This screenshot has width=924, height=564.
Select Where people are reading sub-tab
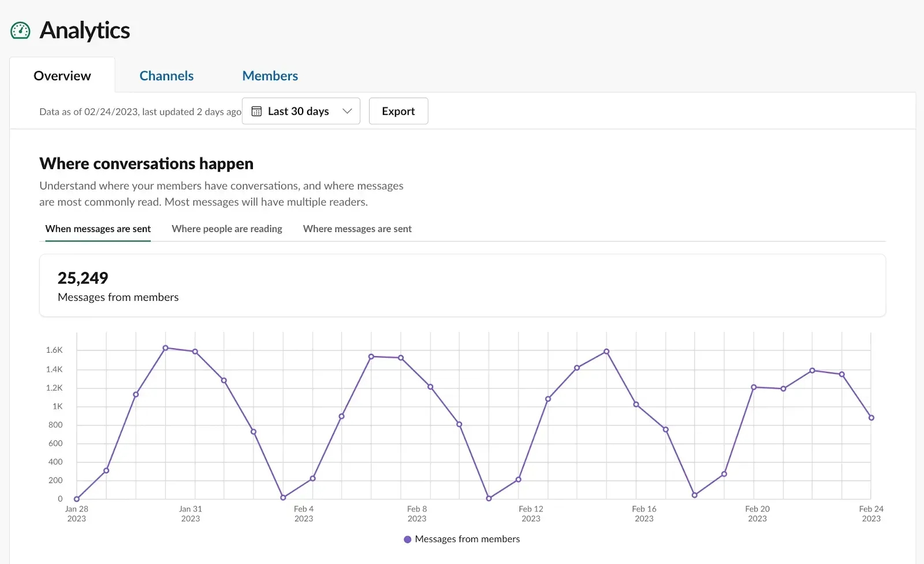(x=227, y=229)
